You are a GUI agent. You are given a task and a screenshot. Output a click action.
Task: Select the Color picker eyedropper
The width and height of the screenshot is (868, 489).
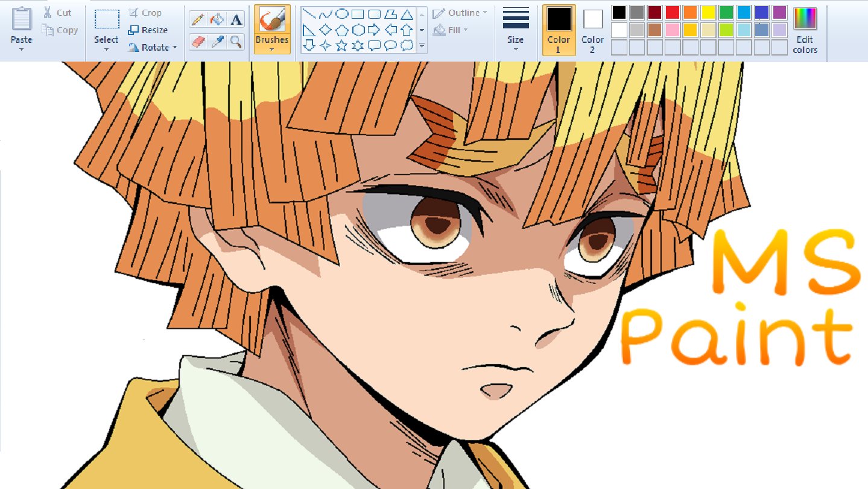[x=217, y=41]
